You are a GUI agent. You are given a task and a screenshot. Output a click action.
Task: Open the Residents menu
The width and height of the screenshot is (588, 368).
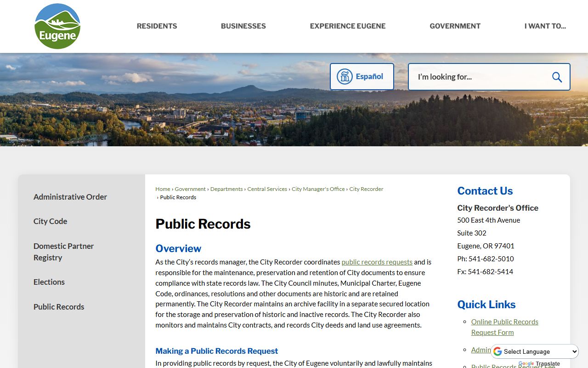coord(157,26)
